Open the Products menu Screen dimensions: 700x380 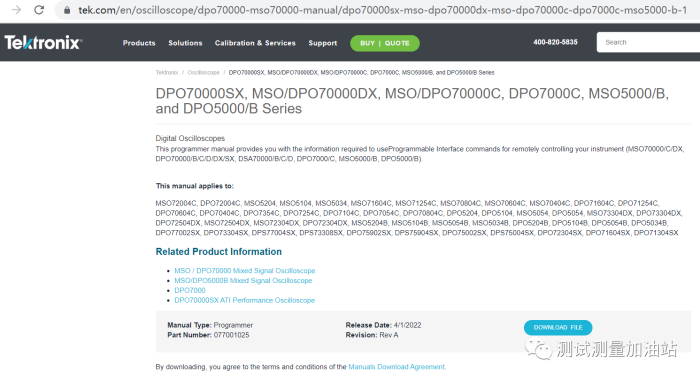pos(139,43)
